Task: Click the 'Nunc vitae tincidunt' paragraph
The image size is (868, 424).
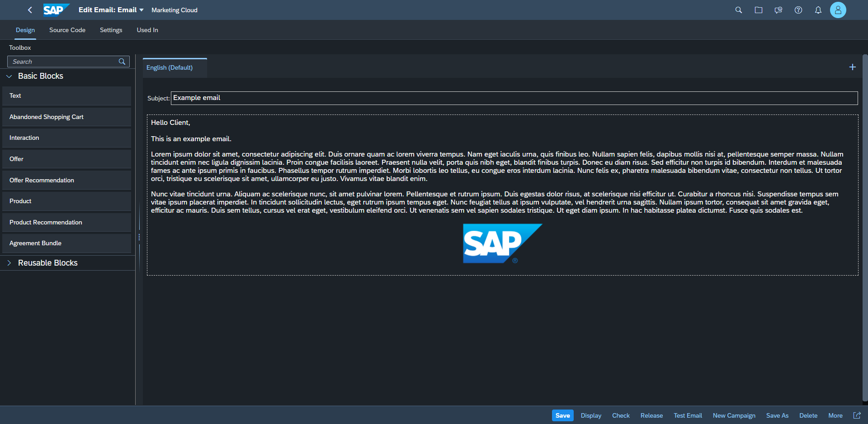Action: click(495, 202)
